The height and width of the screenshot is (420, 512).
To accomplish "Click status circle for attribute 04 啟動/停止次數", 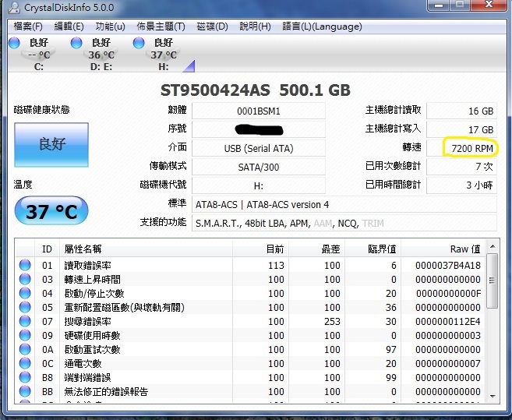I will [x=25, y=293].
